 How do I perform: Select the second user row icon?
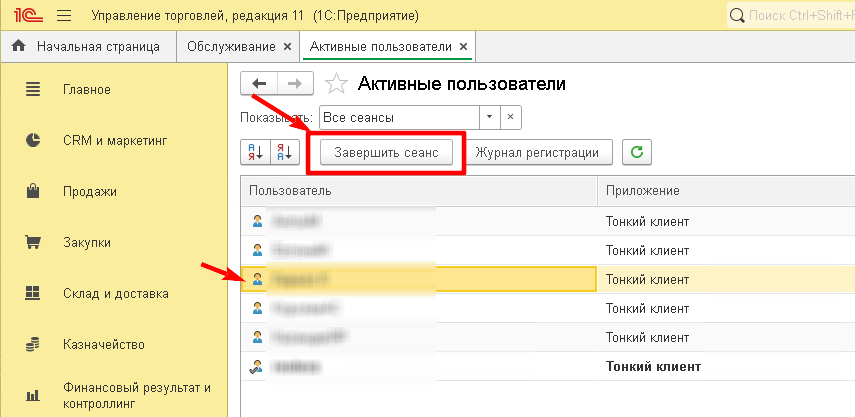tap(258, 250)
